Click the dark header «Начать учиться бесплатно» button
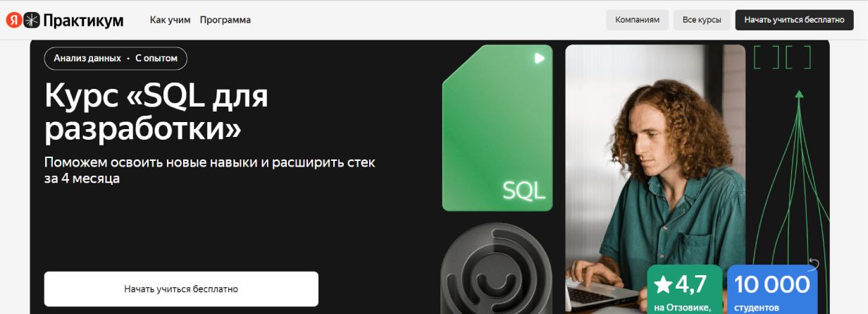 794,20
